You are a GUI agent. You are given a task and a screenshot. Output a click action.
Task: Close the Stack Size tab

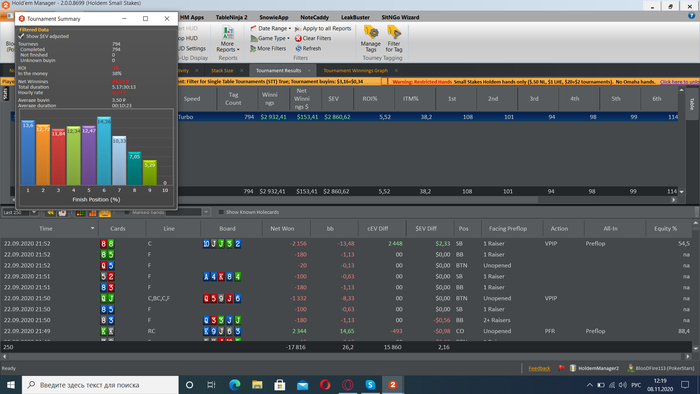(x=242, y=71)
